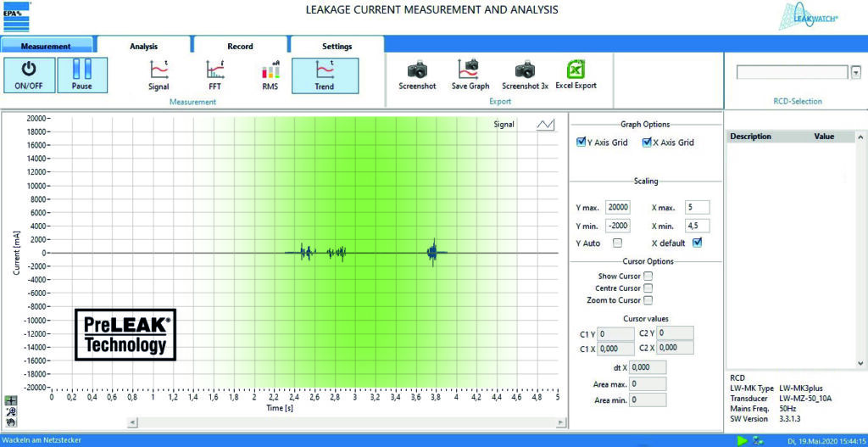This screenshot has height=447, width=868.
Task: Open the Settings tab
Action: (x=337, y=46)
